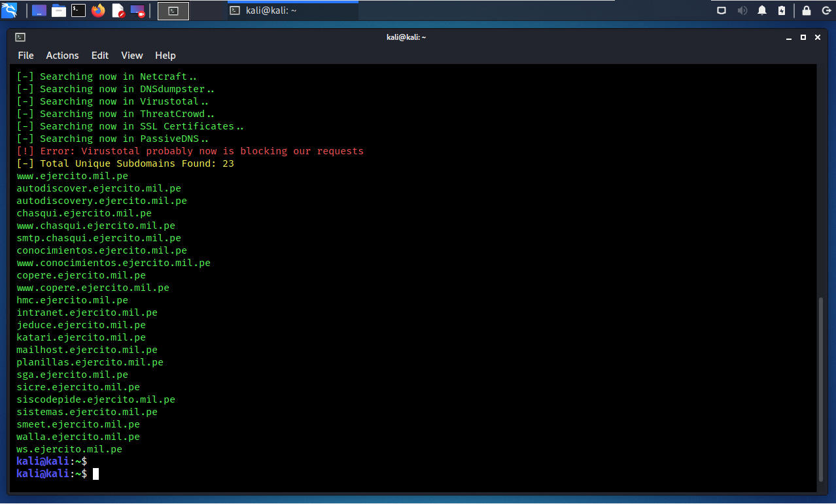
Task: Open the Kali applications menu
Action: pos(9,10)
